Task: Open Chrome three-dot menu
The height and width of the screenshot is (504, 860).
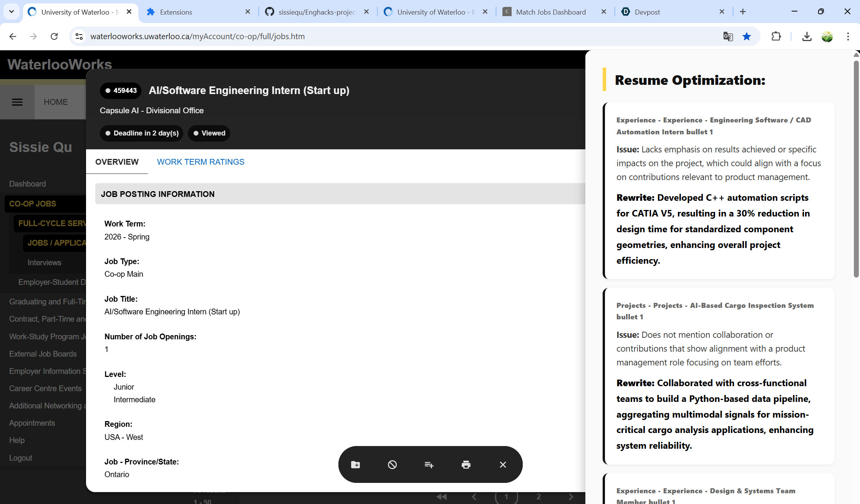Action: [848, 36]
